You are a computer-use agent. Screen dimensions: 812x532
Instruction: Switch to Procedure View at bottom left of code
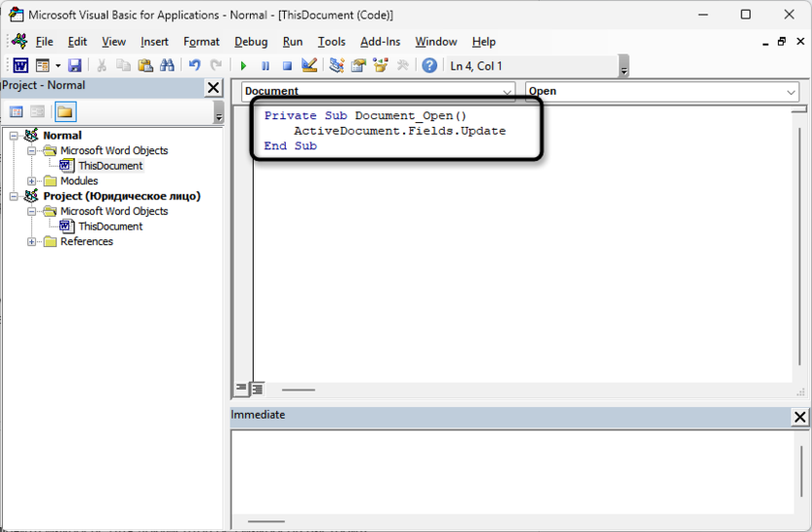pyautogui.click(x=241, y=389)
